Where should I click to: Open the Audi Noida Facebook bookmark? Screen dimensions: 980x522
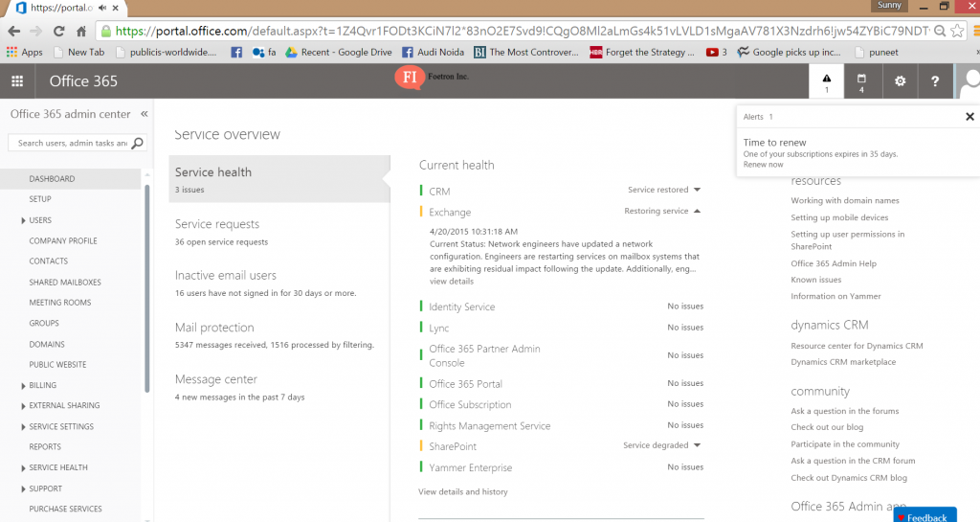[433, 53]
